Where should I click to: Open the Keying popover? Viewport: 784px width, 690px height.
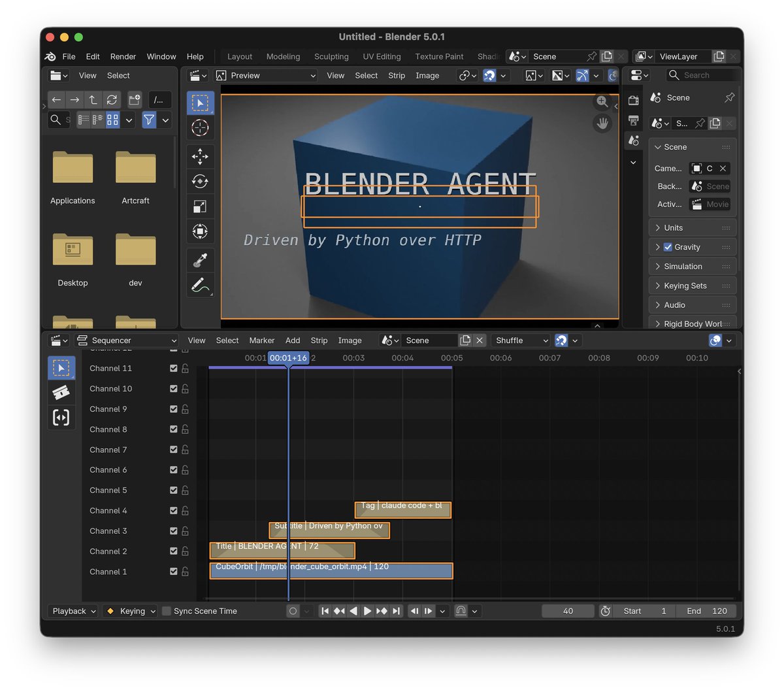pyautogui.click(x=130, y=611)
